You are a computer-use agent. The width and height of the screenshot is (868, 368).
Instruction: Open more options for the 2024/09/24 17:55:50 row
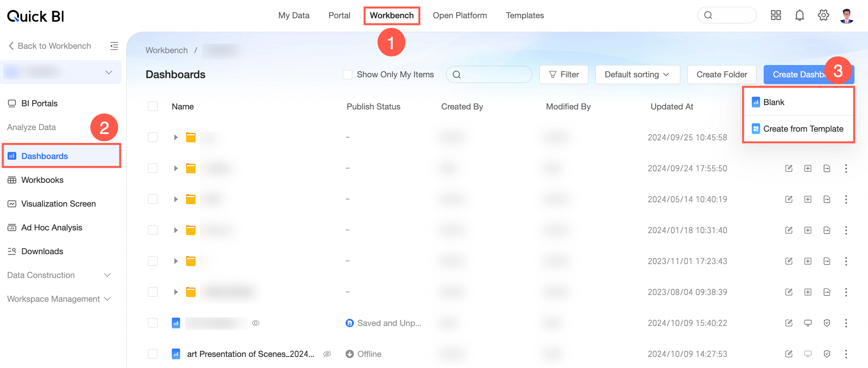[846, 168]
